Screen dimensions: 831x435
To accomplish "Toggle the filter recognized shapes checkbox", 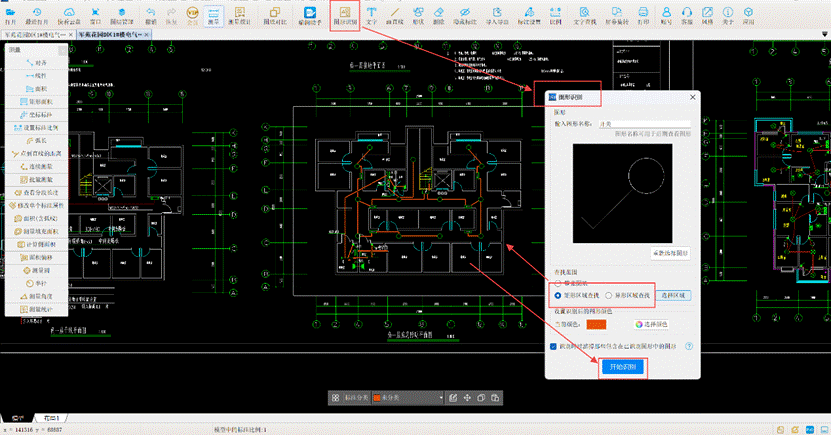I will [x=553, y=347].
